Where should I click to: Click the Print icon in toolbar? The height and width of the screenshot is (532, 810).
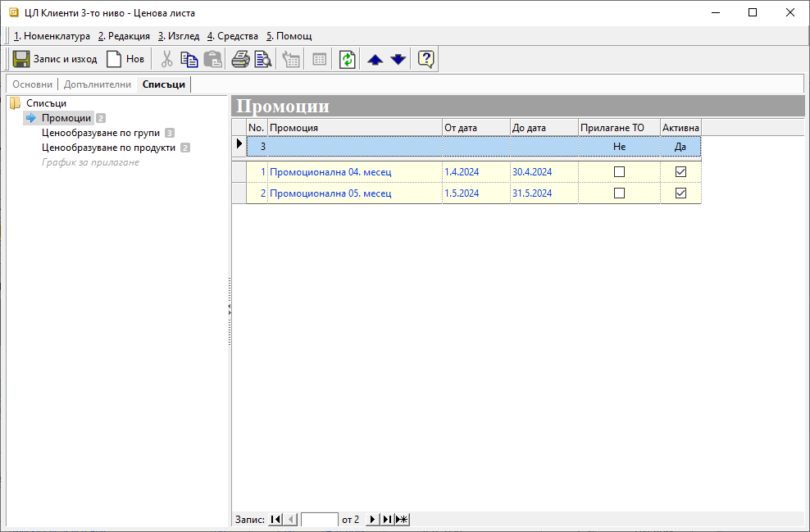point(240,59)
